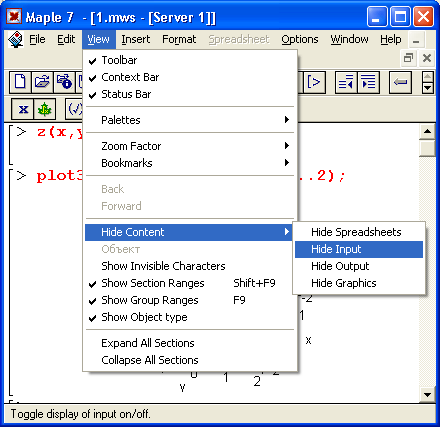Choose Hide Output
Screen dimensions: 440x427
point(359,266)
